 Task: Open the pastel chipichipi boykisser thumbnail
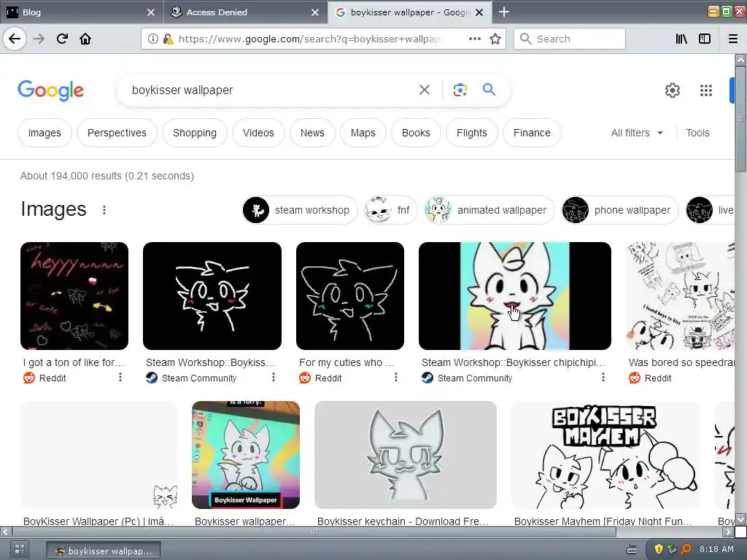pos(514,296)
